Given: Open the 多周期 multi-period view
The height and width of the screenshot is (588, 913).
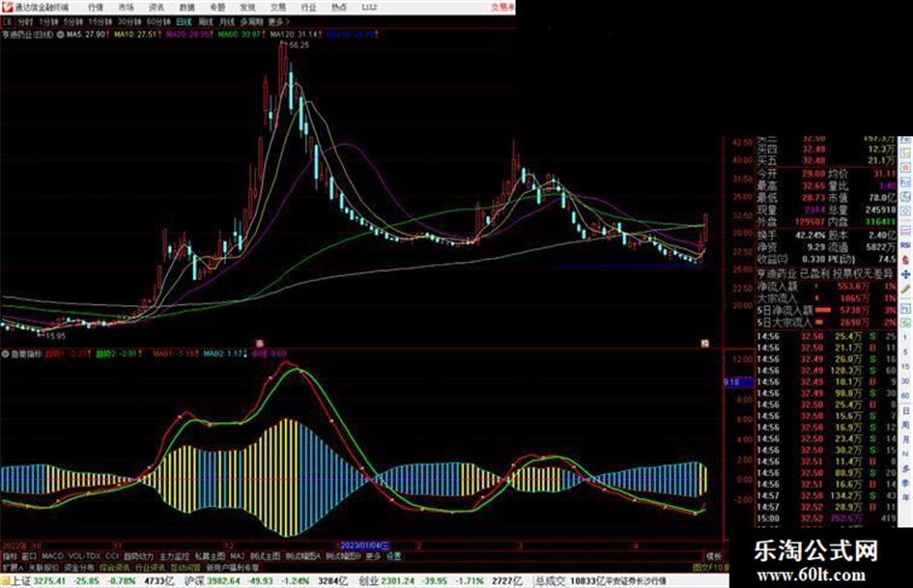Looking at the screenshot, I should [x=251, y=21].
